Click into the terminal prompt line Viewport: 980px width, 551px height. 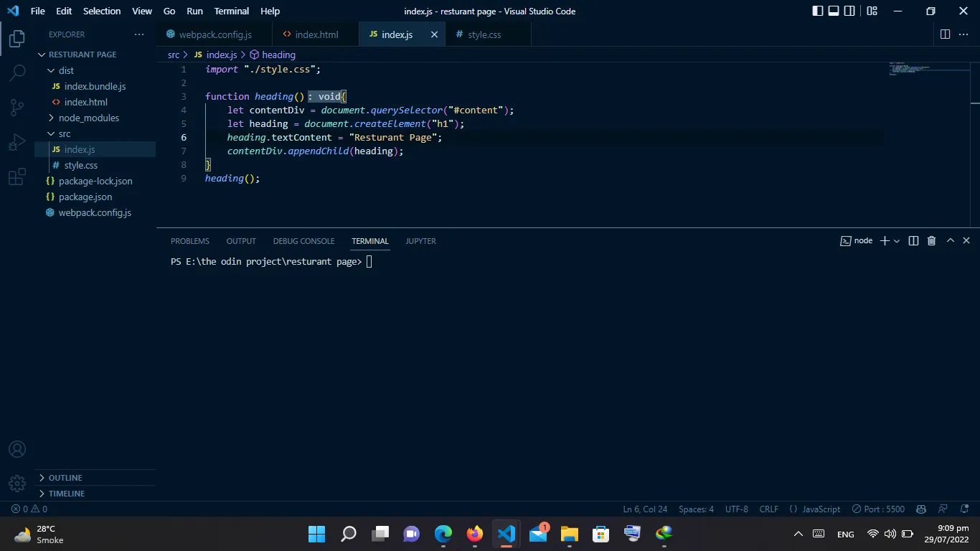coord(271,262)
